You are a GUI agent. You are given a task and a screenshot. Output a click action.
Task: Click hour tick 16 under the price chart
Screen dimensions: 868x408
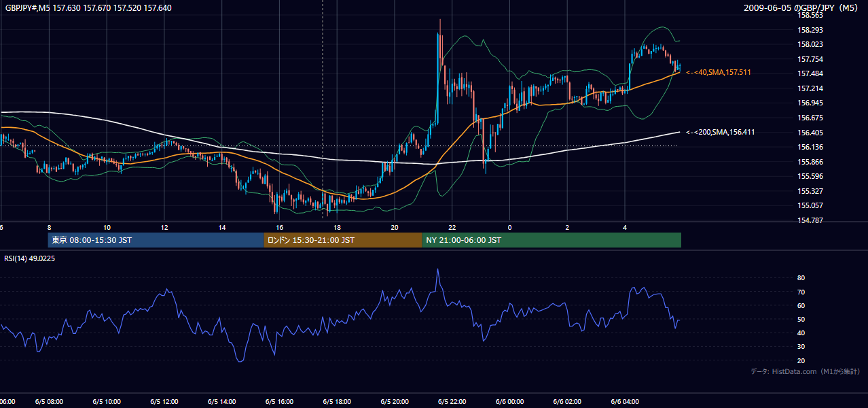pyautogui.click(x=279, y=227)
